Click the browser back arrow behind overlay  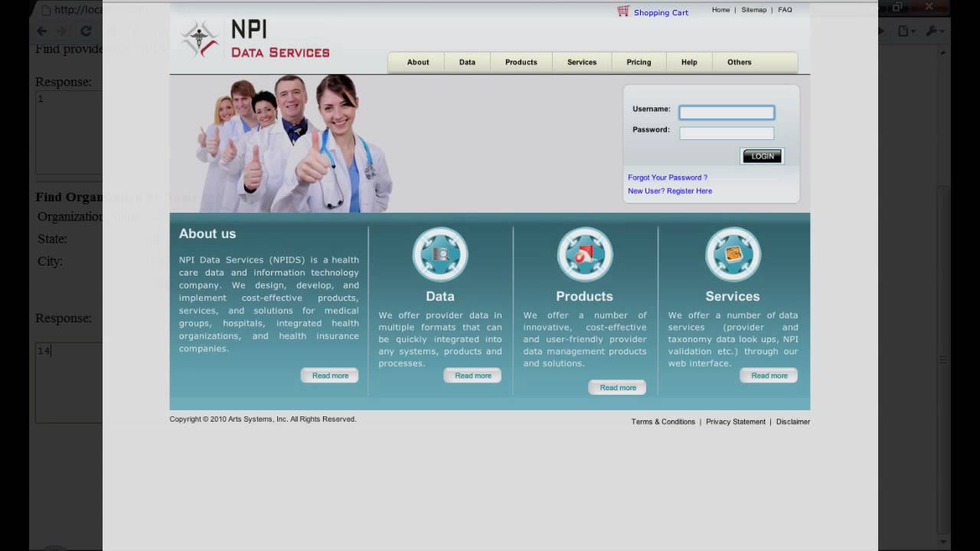click(x=41, y=31)
